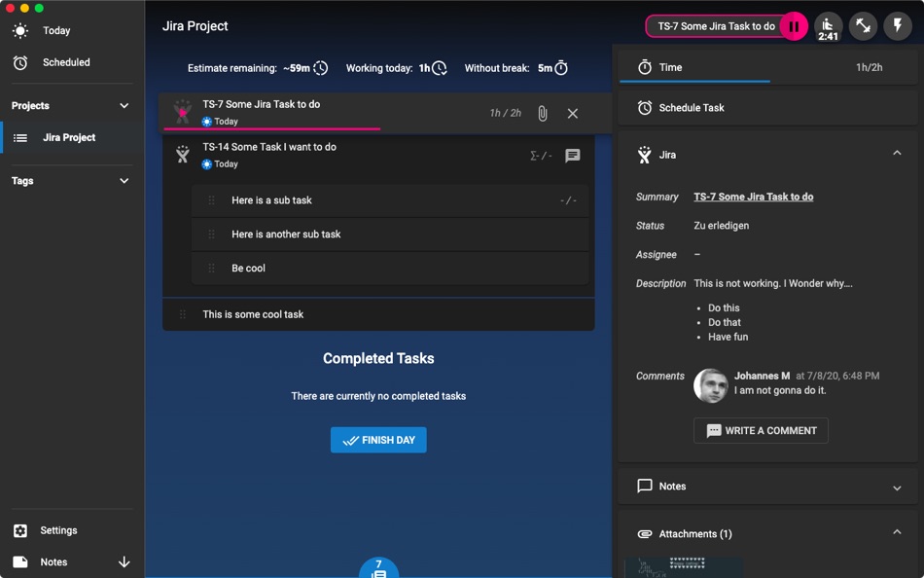Click the Jira icon on TS-14 task

click(x=183, y=155)
